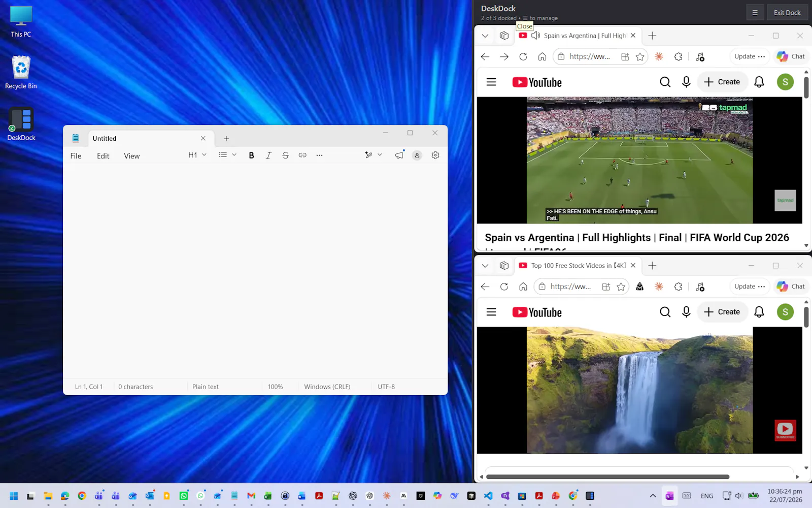Expand the rewrite options chevron in Notepad
The image size is (812, 508).
[x=380, y=155]
